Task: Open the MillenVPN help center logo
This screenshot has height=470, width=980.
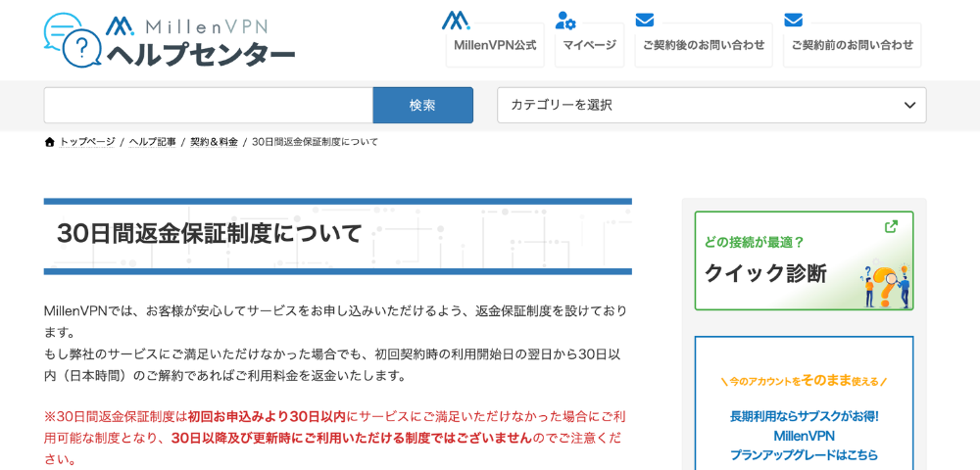Action: (x=169, y=40)
